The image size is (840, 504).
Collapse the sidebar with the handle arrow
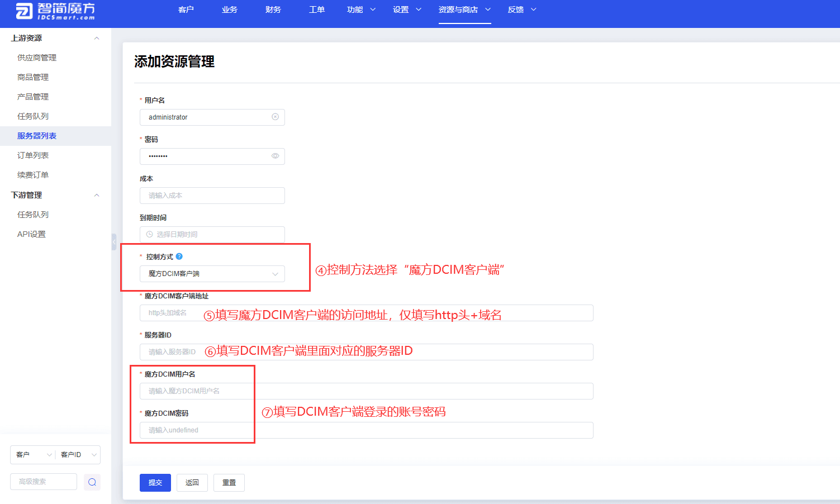114,242
